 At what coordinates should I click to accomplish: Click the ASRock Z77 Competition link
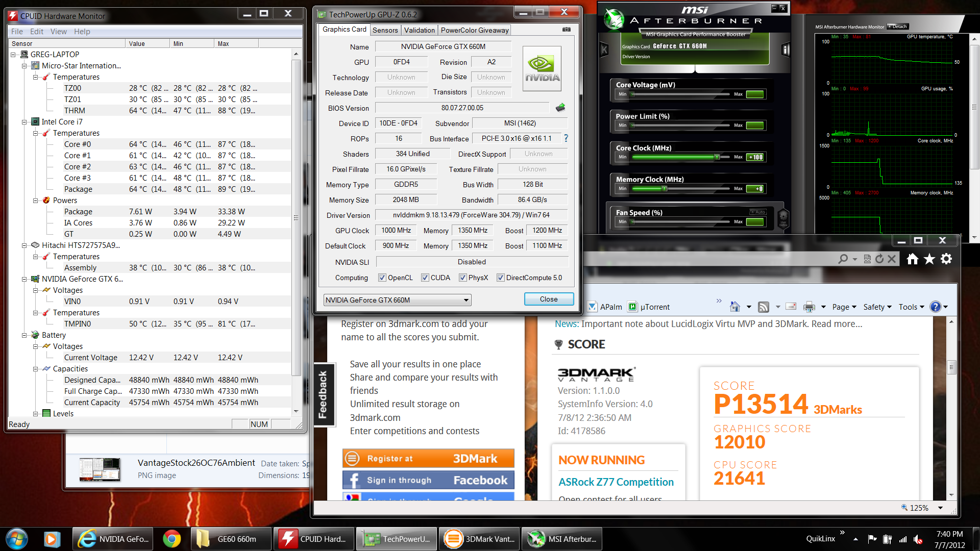tap(616, 482)
